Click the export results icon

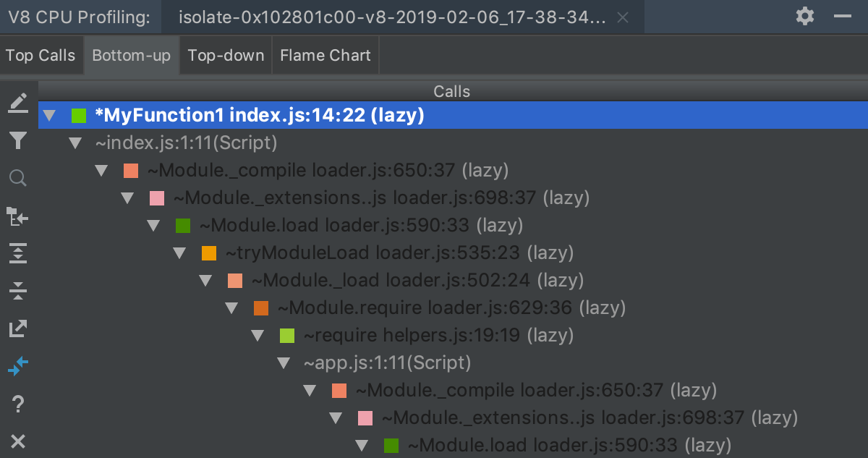(x=18, y=329)
